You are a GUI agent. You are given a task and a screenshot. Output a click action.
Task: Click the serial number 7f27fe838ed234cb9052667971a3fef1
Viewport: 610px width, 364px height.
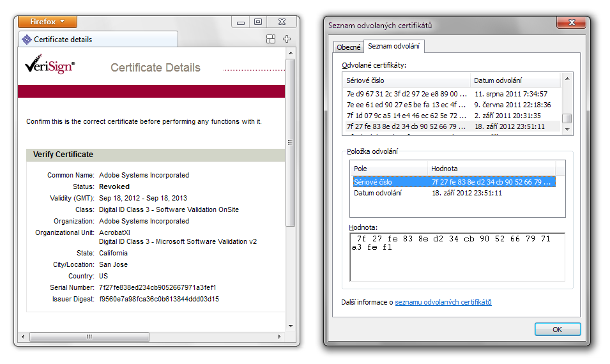pyautogui.click(x=158, y=287)
